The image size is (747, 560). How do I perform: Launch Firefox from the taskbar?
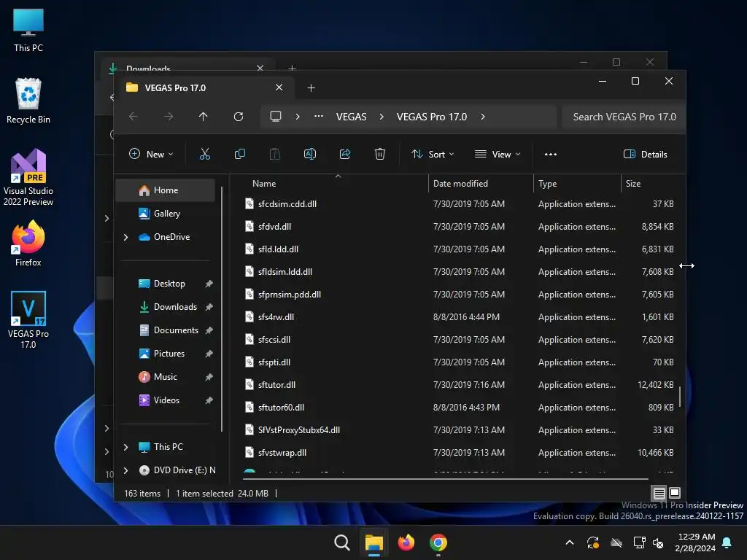tap(406, 542)
